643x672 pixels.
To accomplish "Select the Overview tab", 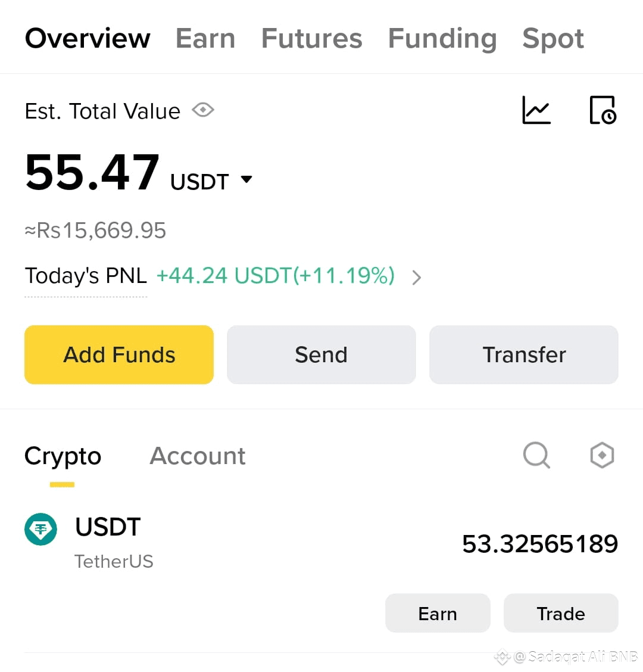I will pos(88,39).
